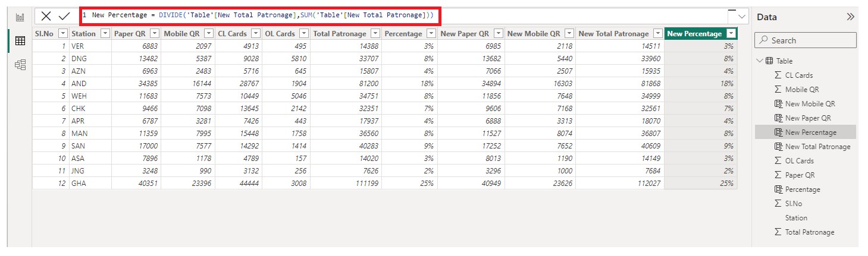Select OL Cards field in Data pane
The width and height of the screenshot is (868, 256).
click(799, 161)
